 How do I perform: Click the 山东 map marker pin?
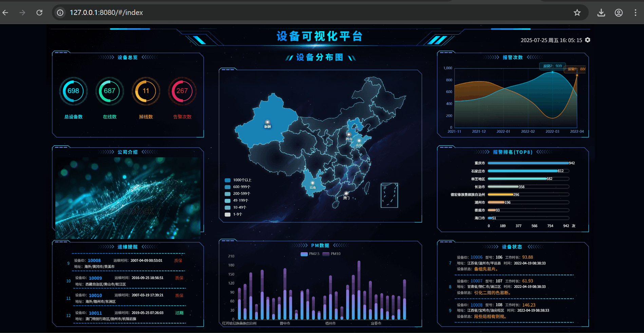coord(359,141)
